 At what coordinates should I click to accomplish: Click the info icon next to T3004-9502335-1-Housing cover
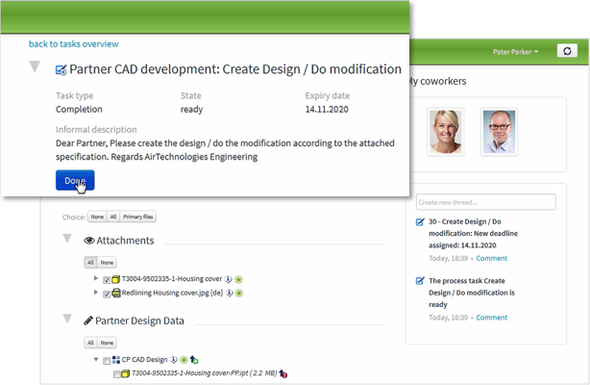coord(228,279)
